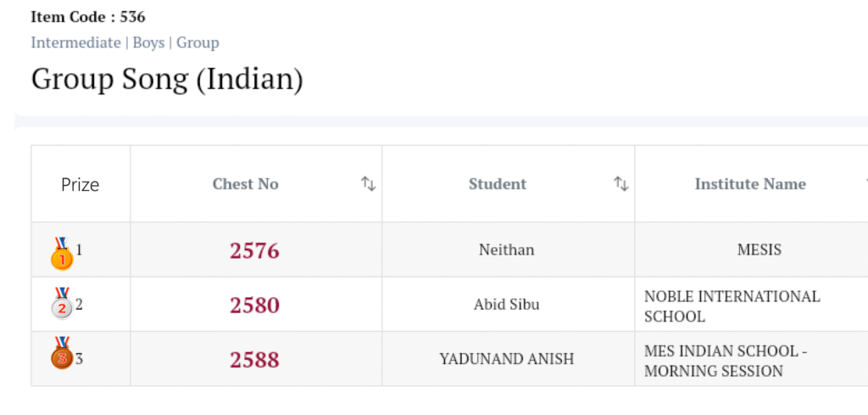868x415 pixels.
Task: Click the Student column header
Action: (498, 184)
